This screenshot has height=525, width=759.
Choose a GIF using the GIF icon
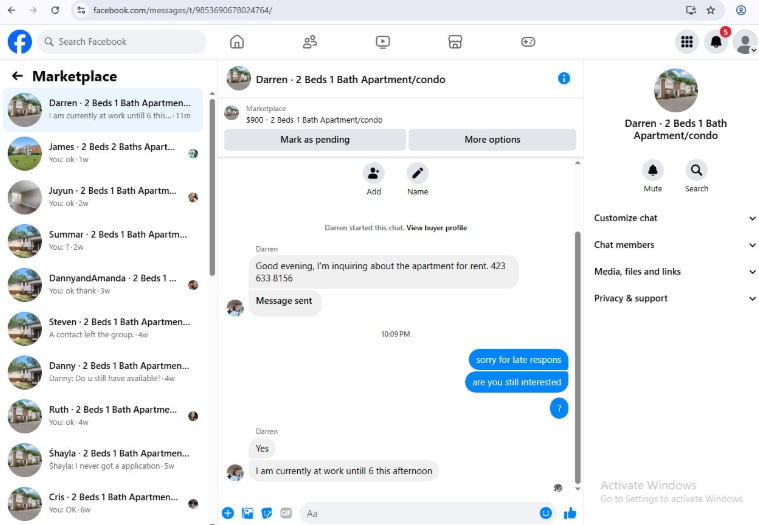(286, 513)
